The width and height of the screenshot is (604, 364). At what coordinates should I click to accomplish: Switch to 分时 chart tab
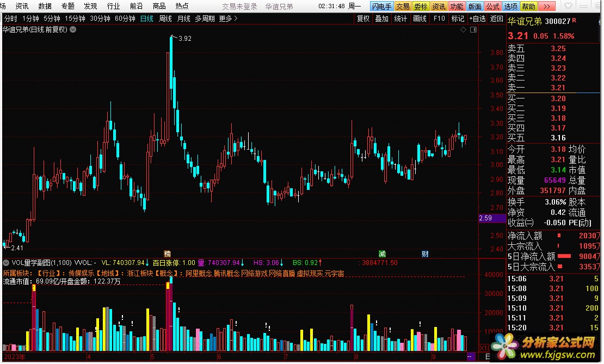coord(11,18)
